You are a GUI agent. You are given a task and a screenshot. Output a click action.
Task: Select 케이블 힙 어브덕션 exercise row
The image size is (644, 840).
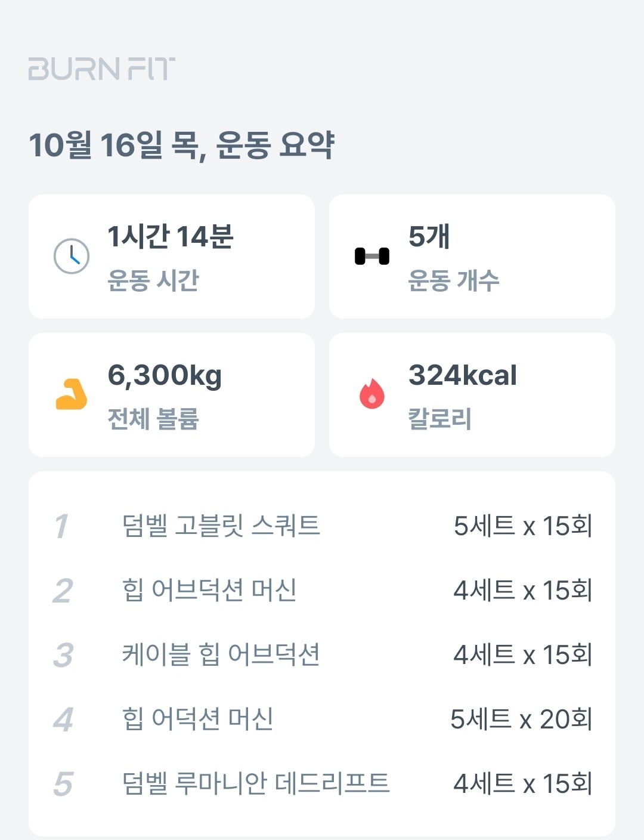click(x=221, y=655)
